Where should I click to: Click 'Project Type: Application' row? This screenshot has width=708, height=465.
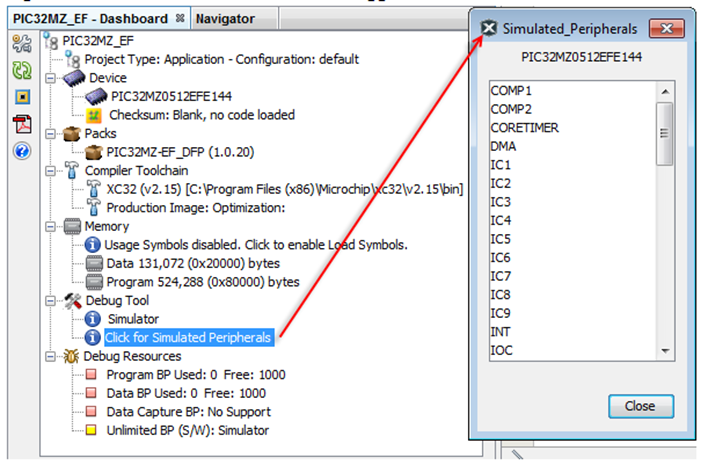pos(221,59)
